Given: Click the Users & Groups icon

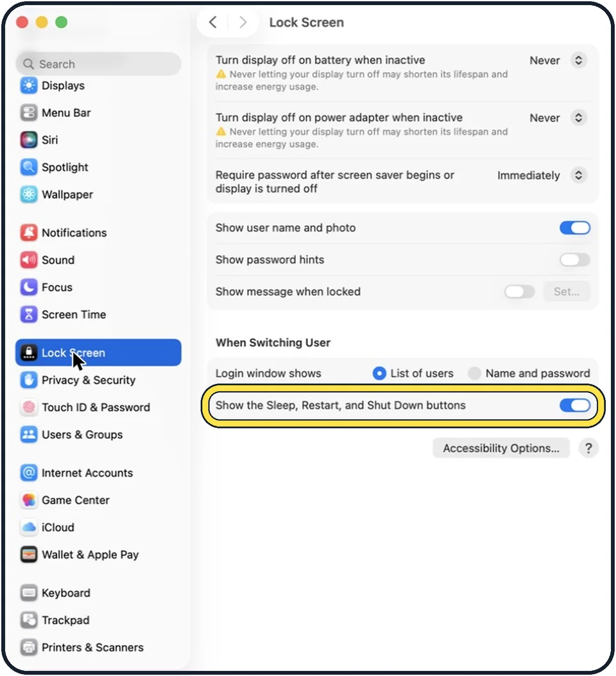Looking at the screenshot, I should pyautogui.click(x=29, y=435).
